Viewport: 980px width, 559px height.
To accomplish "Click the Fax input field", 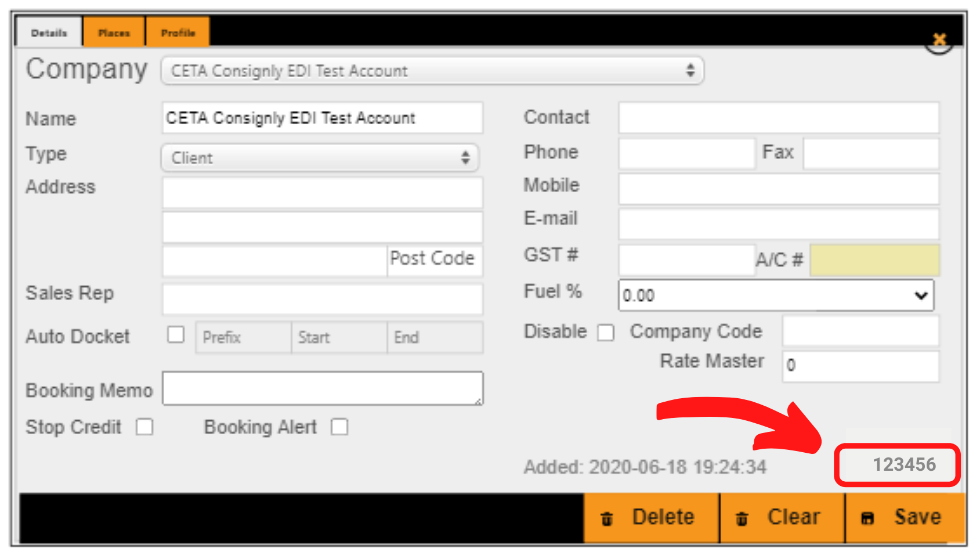I will pyautogui.click(x=871, y=153).
